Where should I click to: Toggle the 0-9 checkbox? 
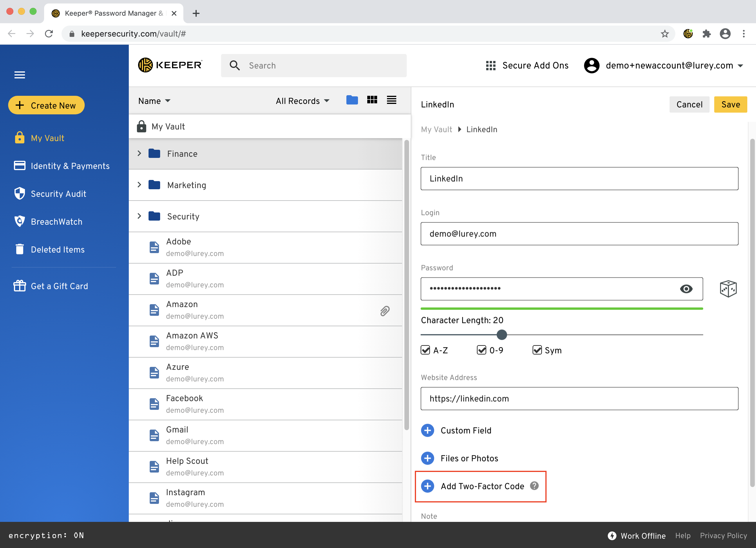(481, 350)
